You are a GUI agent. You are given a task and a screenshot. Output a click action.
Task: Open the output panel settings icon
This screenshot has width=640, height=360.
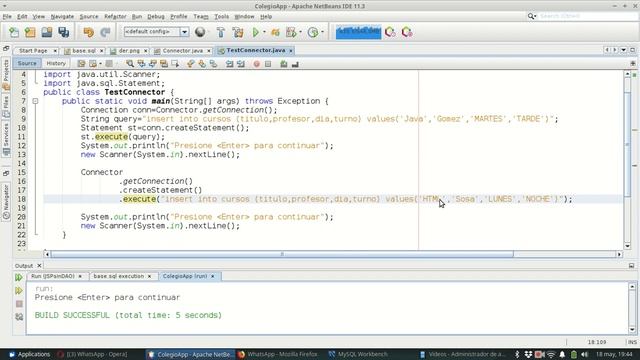[x=19, y=317]
